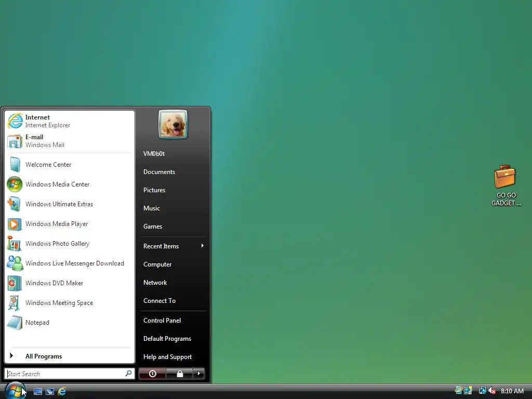The height and width of the screenshot is (399, 532).
Task: Open Notepad icon in Start menu
Action: click(15, 323)
